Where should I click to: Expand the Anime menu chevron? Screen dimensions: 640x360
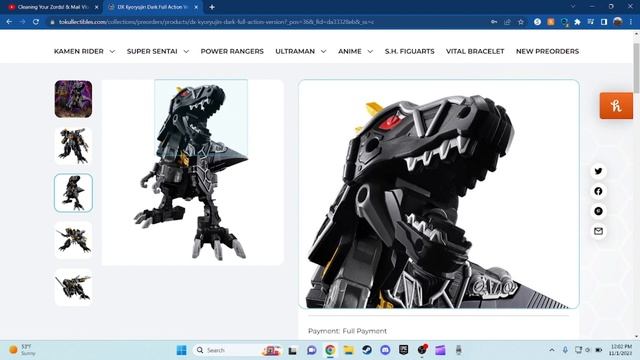coord(370,51)
